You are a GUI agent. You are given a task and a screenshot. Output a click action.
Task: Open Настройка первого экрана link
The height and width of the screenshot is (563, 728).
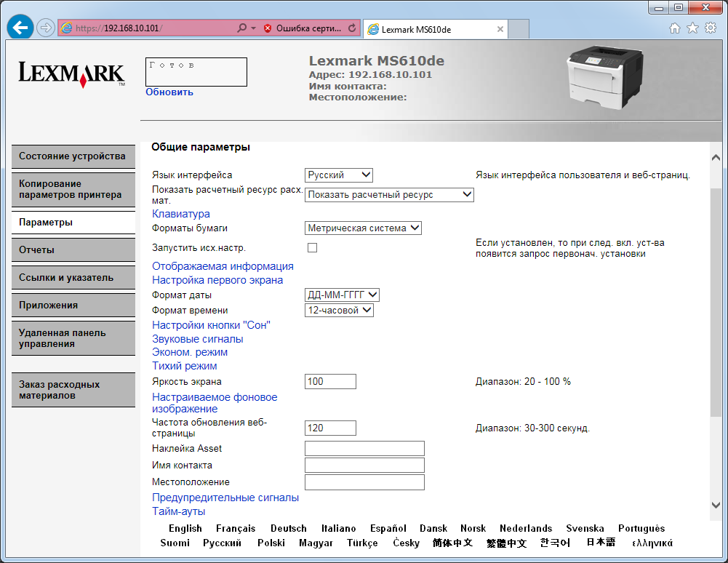(x=217, y=280)
